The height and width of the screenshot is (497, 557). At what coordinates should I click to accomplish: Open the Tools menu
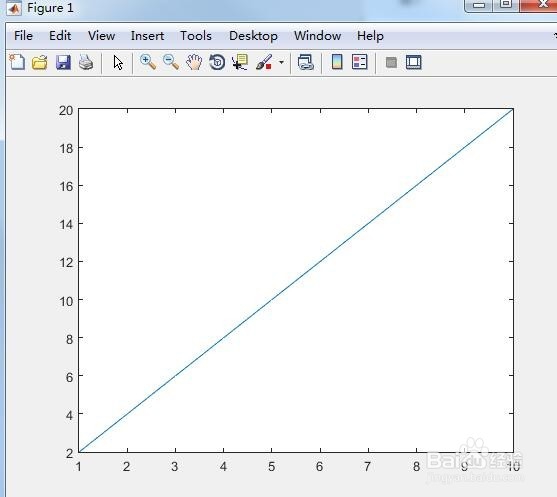click(196, 36)
